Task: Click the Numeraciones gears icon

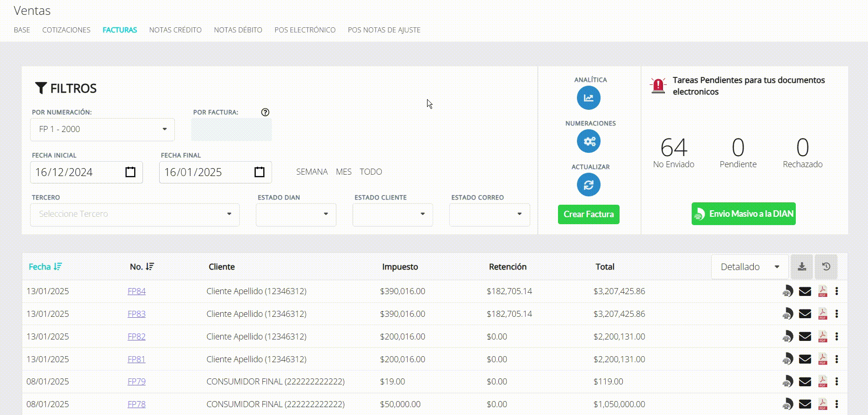Action: click(x=589, y=141)
